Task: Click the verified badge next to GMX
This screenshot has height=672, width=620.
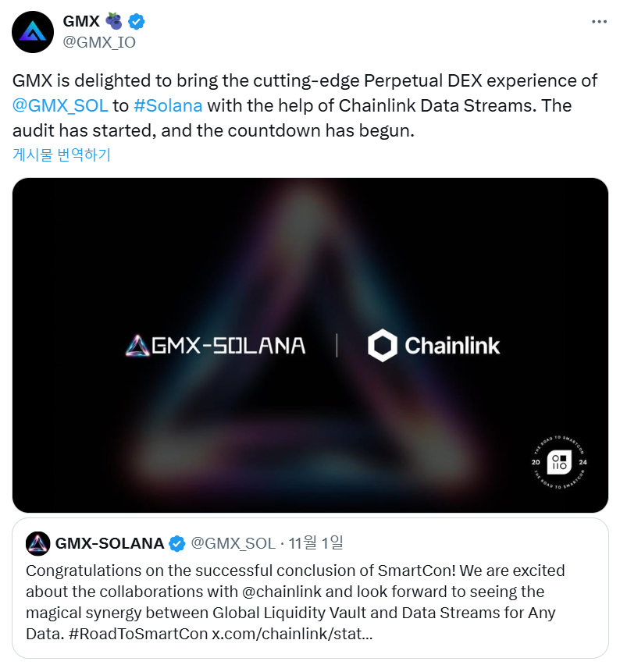Action: click(136, 22)
